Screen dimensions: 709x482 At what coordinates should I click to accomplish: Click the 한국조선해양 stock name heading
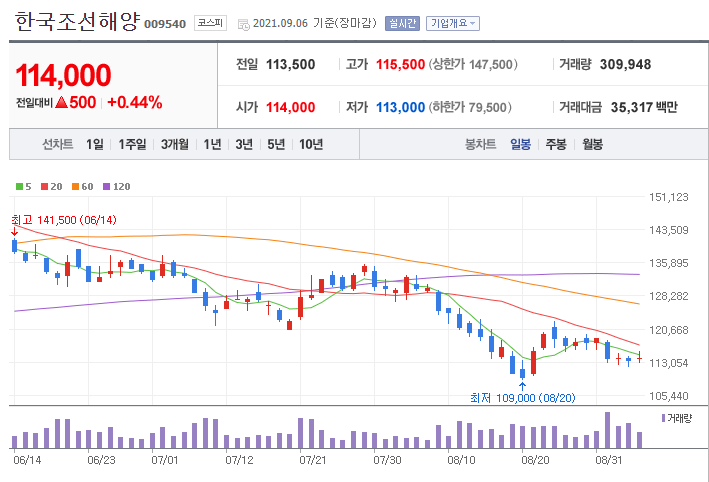pos(77,21)
